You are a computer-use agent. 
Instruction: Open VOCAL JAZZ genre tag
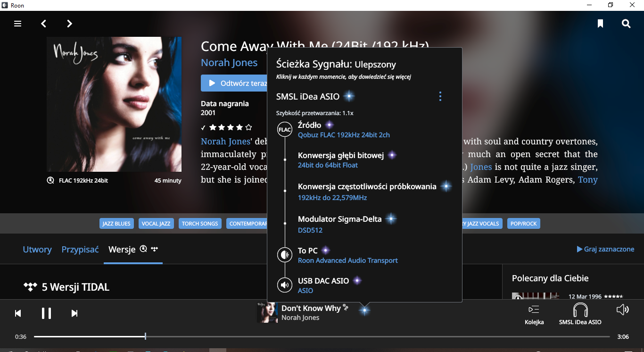(x=156, y=224)
